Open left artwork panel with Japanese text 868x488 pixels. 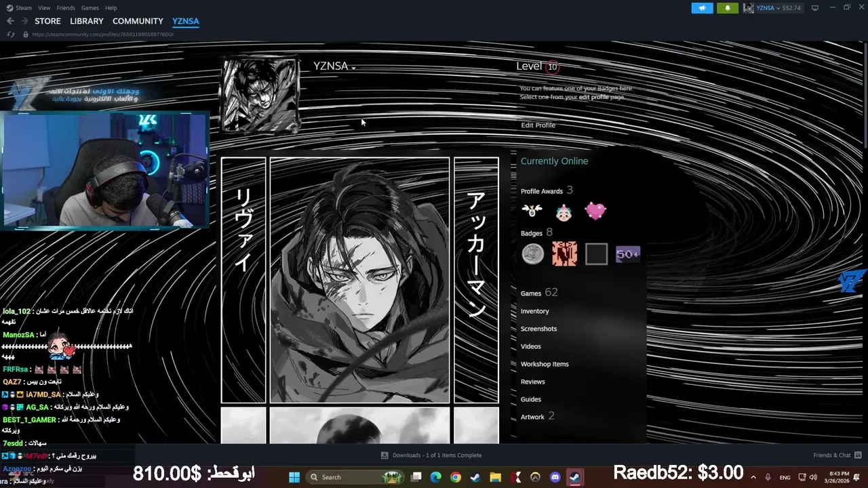[x=243, y=281]
